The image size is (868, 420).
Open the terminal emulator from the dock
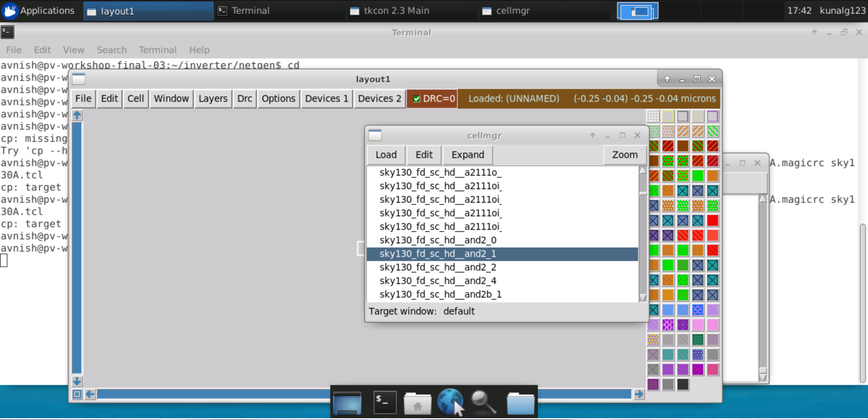(x=384, y=402)
